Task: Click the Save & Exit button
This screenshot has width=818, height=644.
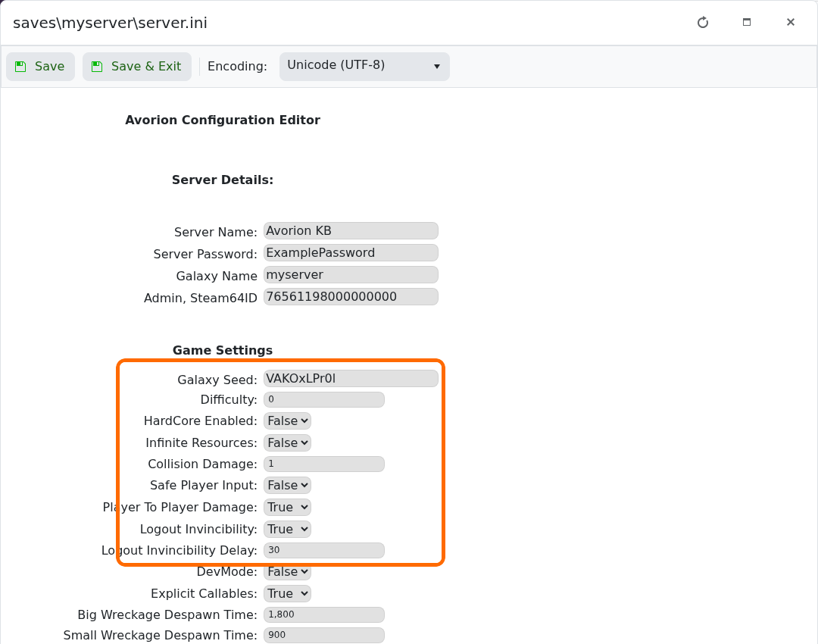Action: point(136,66)
